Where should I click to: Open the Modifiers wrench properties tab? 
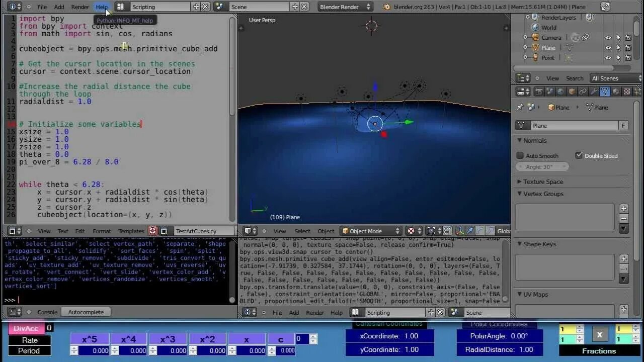(594, 92)
